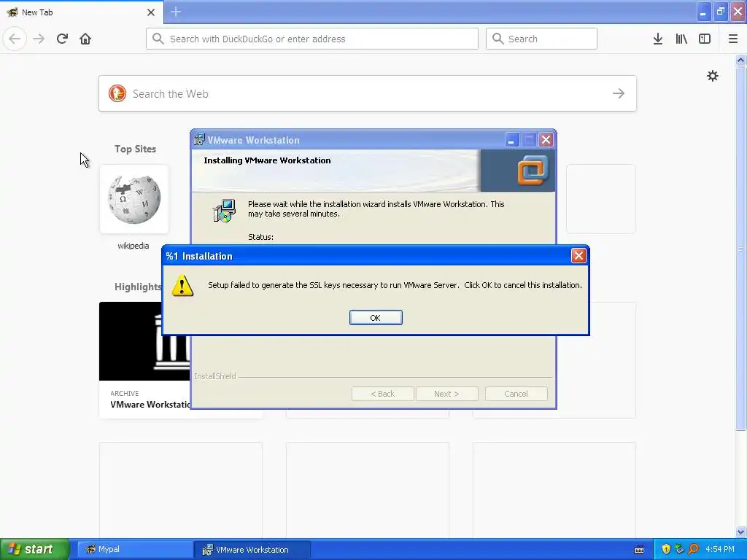Click scrollbar up arrow on page
Screen dimensions: 747x560
coord(740,60)
